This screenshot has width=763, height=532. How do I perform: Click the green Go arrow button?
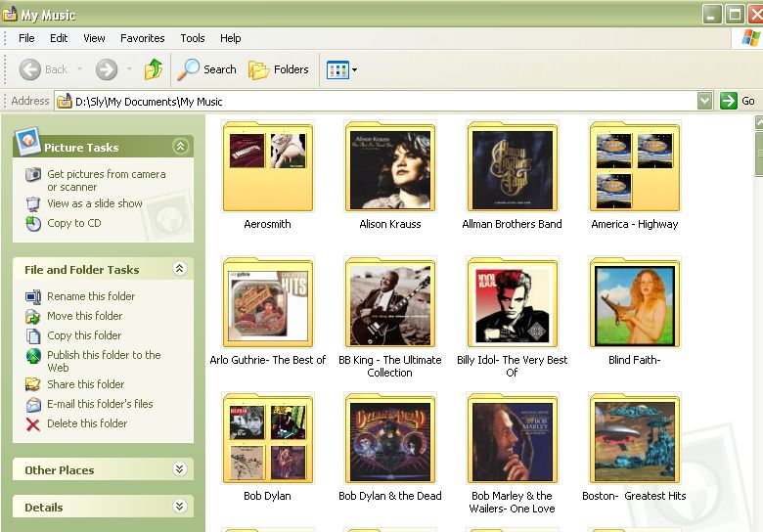coord(729,101)
